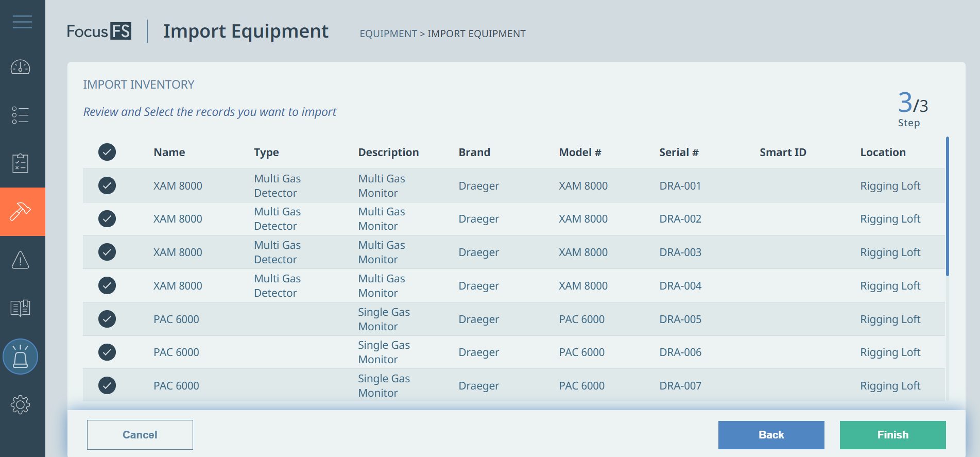Click the Model # cell in the DRA-002 row
This screenshot has height=457, width=980.
[583, 219]
